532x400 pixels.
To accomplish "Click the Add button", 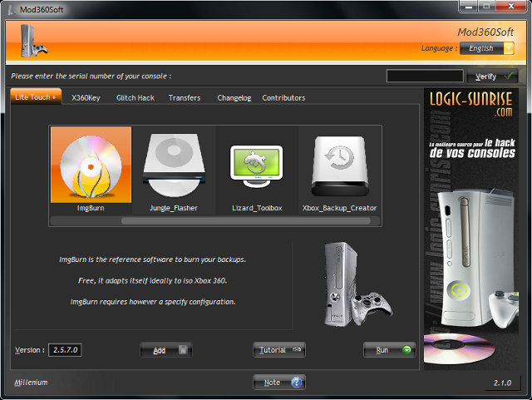I will click(x=166, y=350).
